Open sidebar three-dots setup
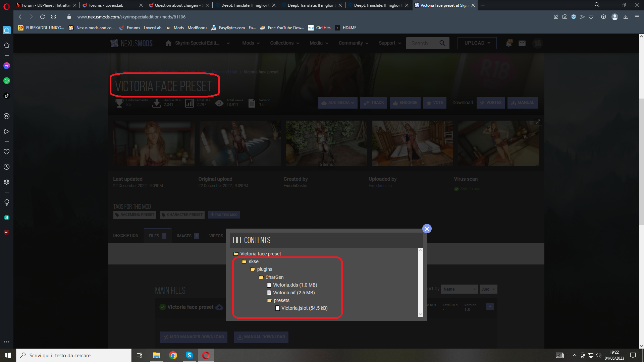 pos(7,342)
